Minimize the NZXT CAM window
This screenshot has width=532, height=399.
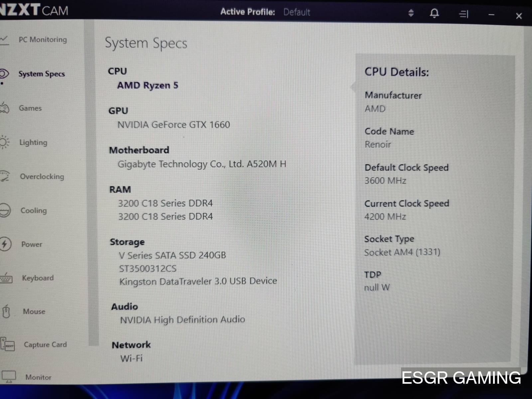[x=491, y=15]
